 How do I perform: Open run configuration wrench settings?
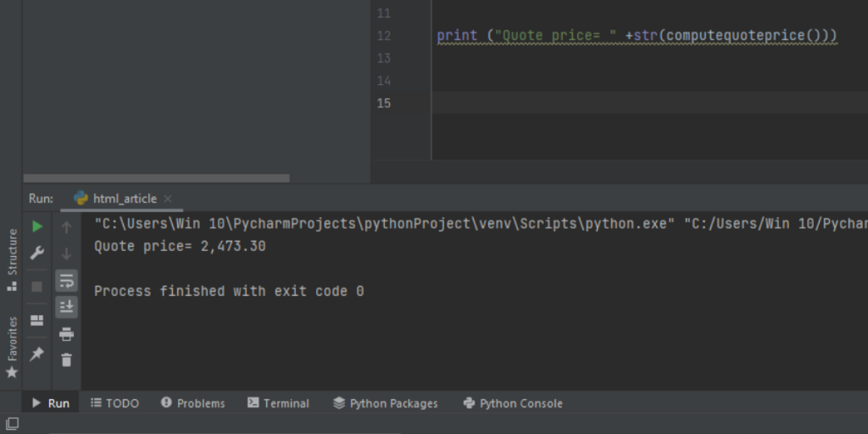36,253
